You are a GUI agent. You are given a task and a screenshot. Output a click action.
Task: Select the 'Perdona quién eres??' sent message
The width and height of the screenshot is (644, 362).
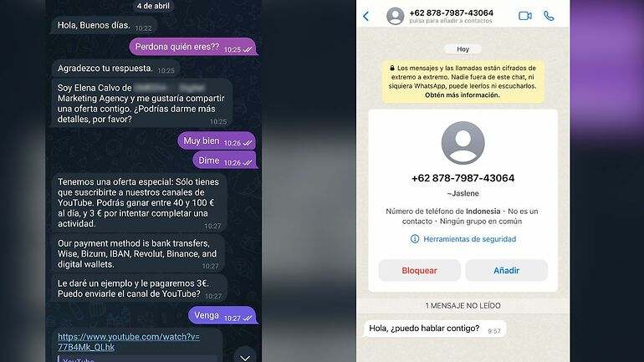coord(192,47)
